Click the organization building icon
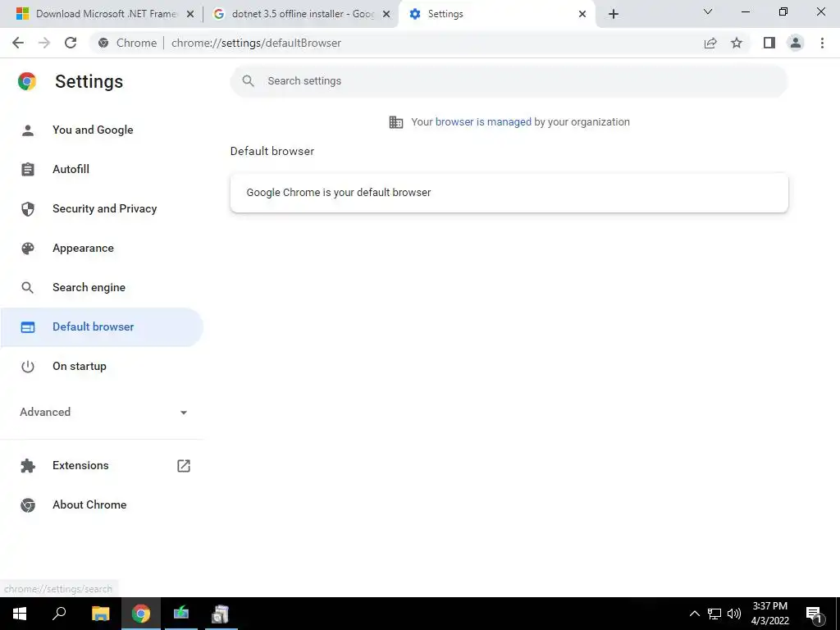The height and width of the screenshot is (630, 840). (x=396, y=122)
